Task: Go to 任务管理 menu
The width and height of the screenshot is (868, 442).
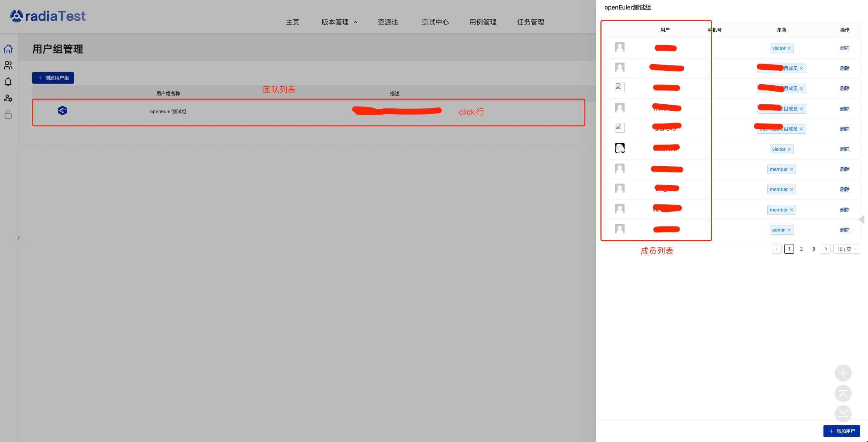Action: [530, 22]
